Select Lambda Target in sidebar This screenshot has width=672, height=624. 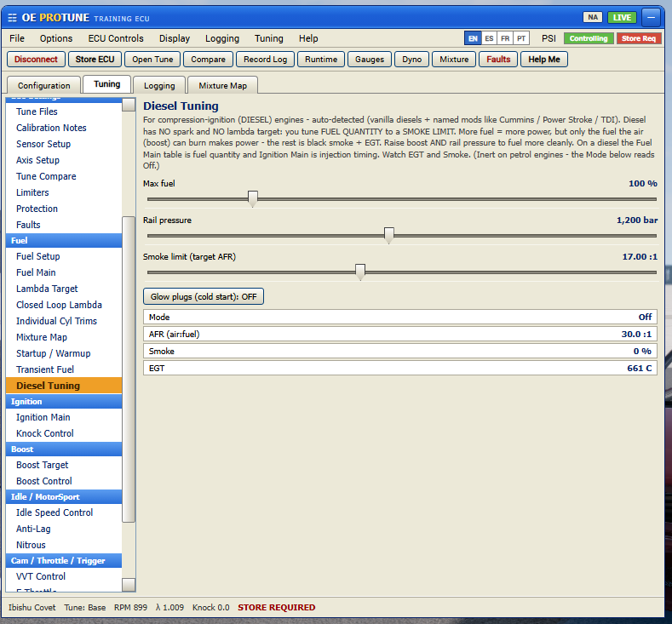64,289
